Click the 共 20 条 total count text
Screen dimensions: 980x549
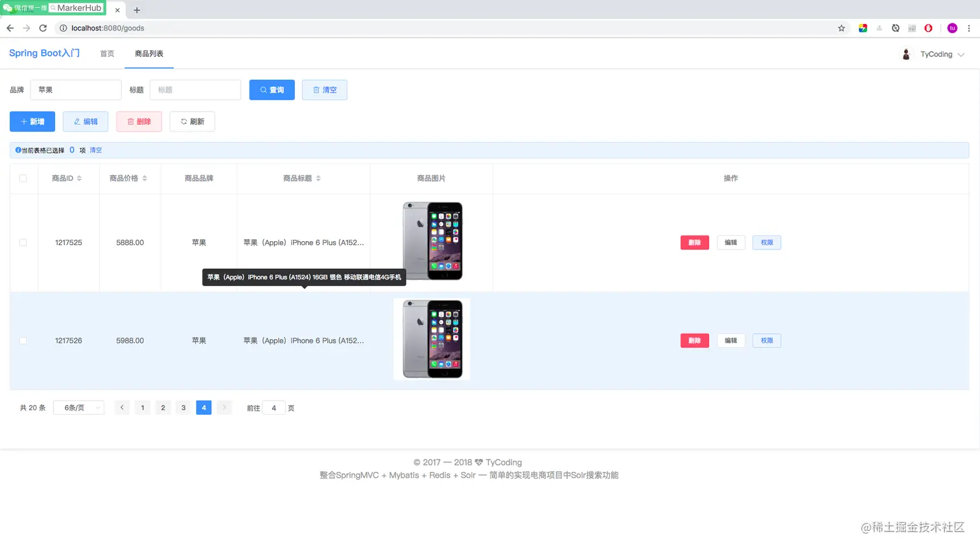click(32, 408)
